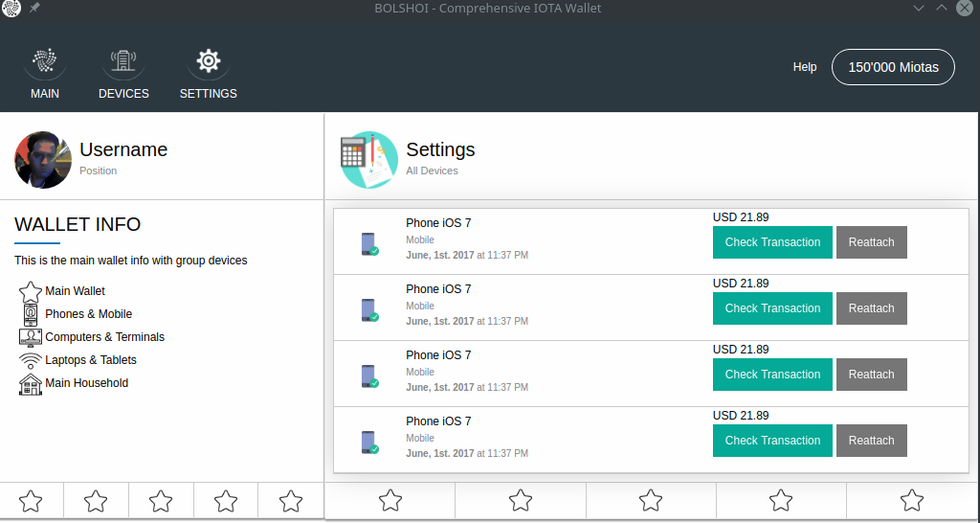Select the Laptops & Tablets label
The image size is (980, 523).
click(91, 360)
